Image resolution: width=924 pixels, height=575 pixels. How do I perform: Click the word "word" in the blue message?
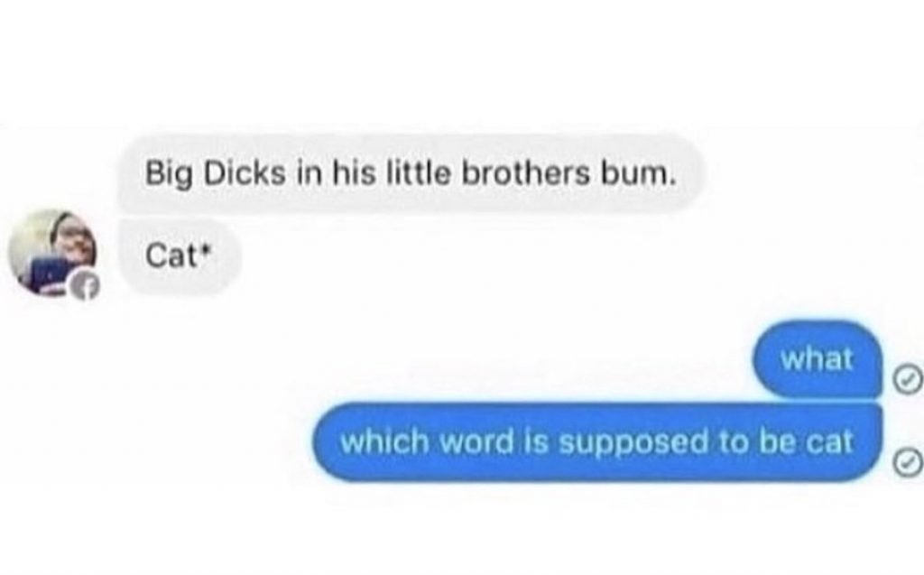(x=476, y=441)
